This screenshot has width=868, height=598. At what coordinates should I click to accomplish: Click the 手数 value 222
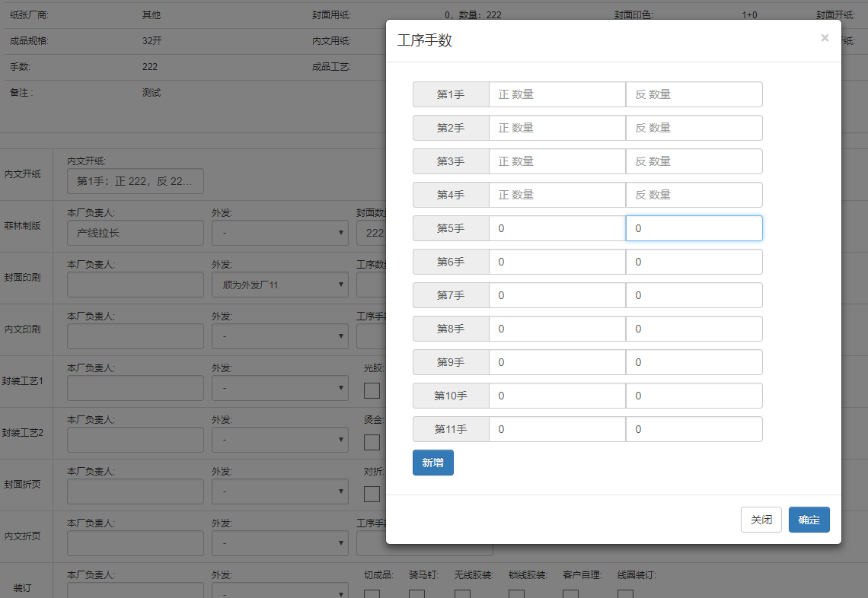149,67
